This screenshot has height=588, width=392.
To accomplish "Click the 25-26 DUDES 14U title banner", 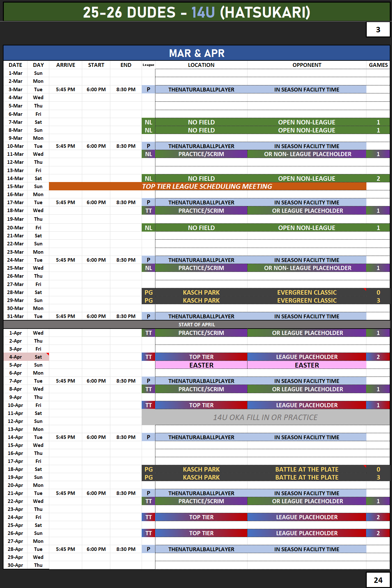I will coord(196,12).
